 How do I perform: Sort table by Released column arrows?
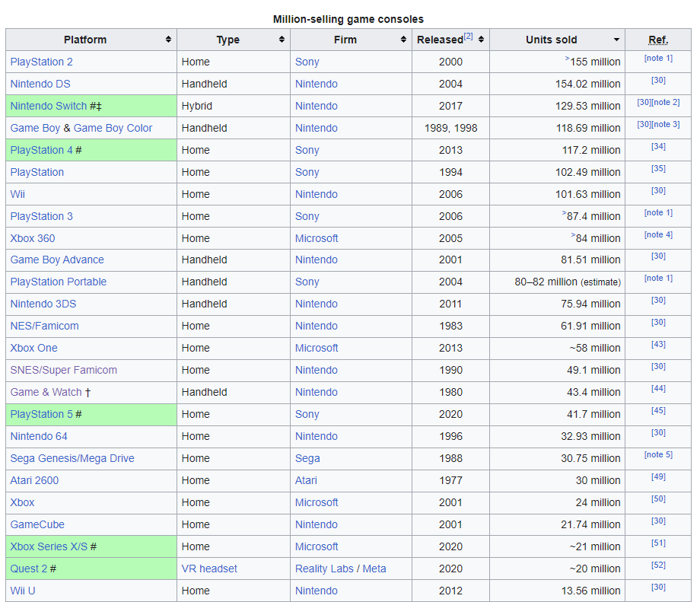[x=481, y=40]
